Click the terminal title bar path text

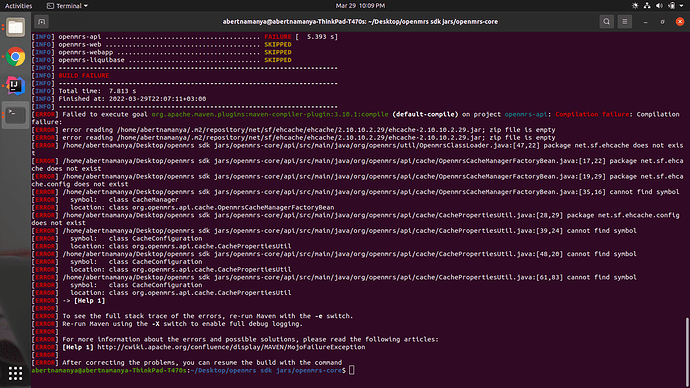click(x=360, y=22)
